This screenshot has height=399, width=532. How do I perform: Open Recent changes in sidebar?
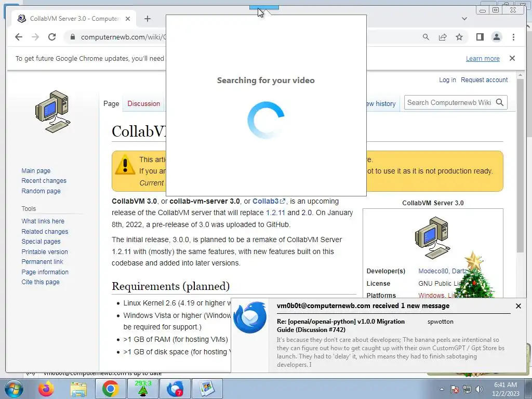44,180
